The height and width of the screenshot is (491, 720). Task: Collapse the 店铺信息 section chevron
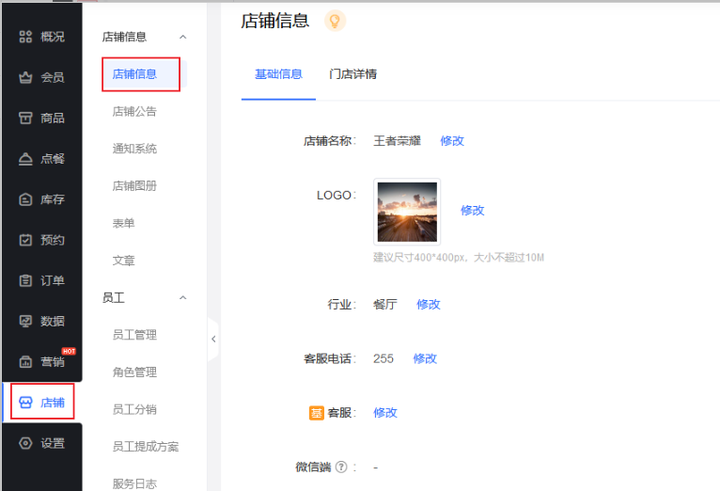183,37
